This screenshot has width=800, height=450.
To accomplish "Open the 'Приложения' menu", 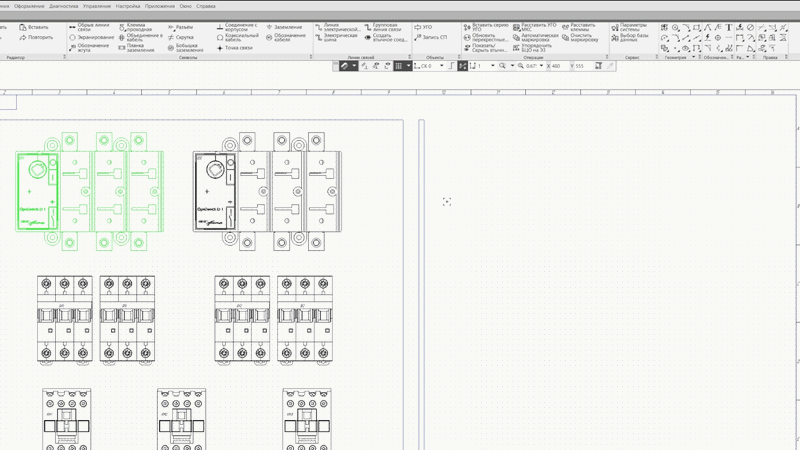I will (x=160, y=6).
